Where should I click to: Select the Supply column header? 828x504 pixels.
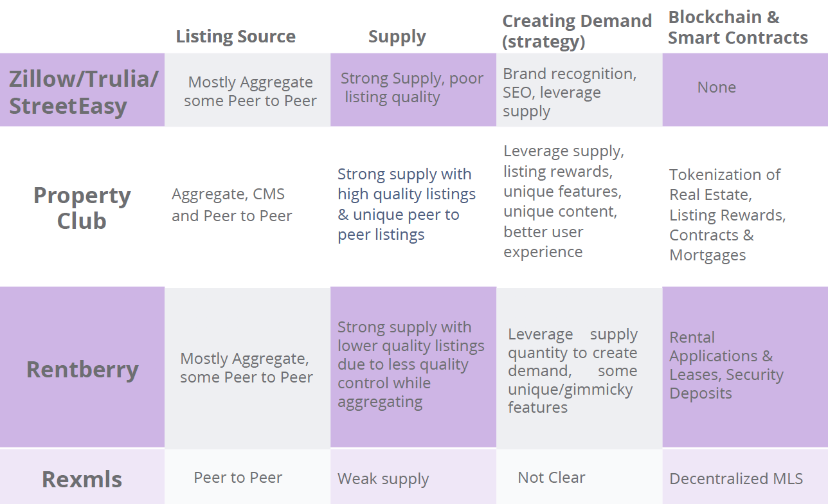[x=397, y=37]
